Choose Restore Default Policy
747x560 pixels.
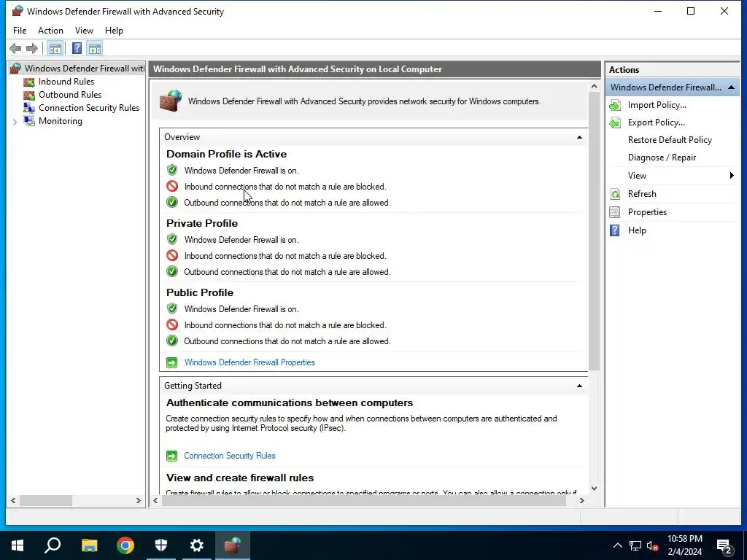[x=670, y=140]
